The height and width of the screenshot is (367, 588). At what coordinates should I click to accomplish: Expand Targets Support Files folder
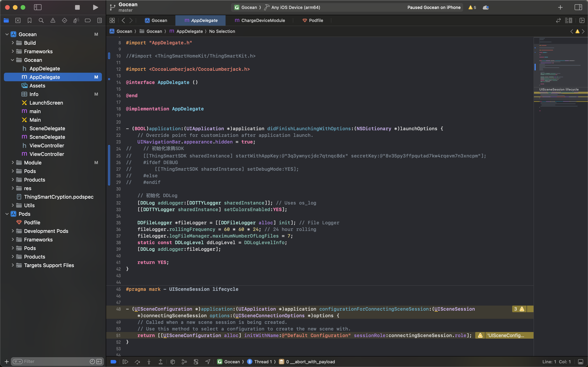pyautogui.click(x=13, y=265)
